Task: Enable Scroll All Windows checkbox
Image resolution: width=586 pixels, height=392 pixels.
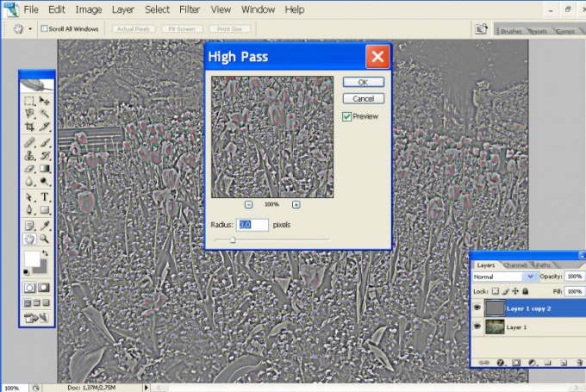Action: click(x=44, y=28)
